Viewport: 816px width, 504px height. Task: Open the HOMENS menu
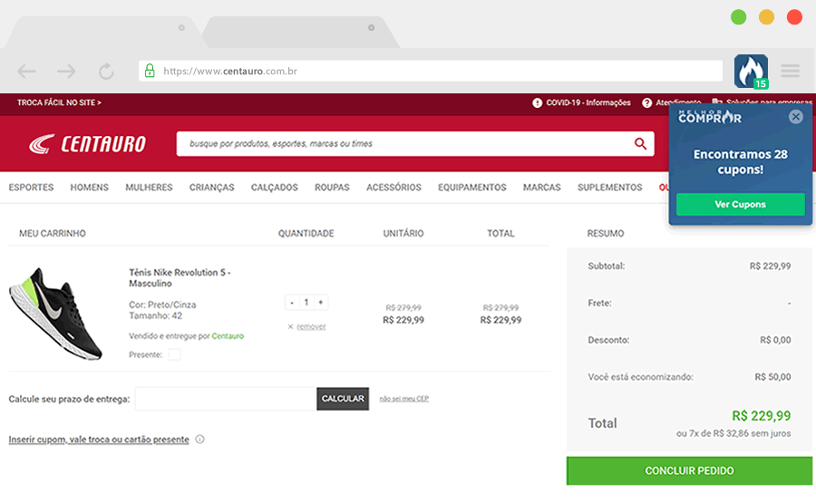90,188
